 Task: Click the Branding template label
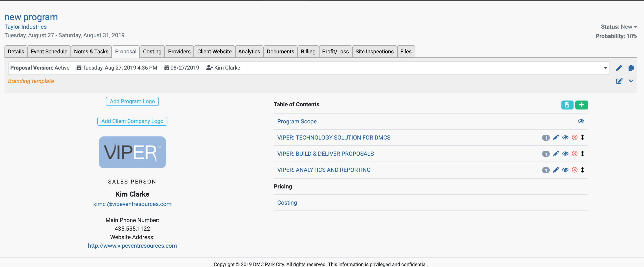[31, 81]
